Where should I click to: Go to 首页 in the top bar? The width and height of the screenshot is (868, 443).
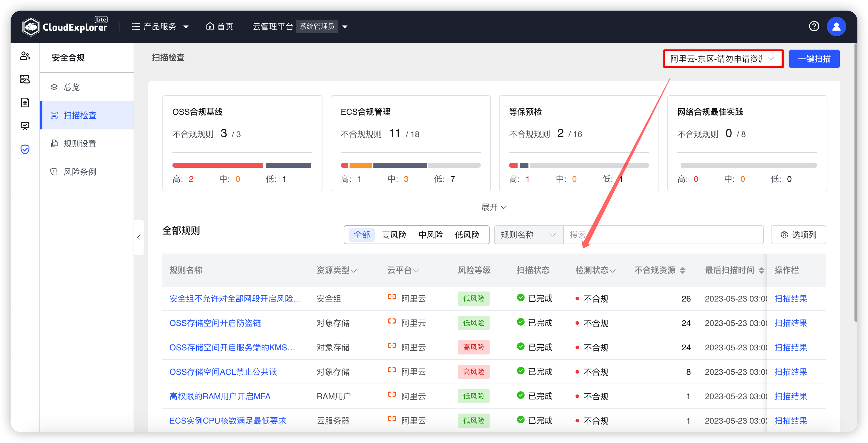[x=220, y=26]
